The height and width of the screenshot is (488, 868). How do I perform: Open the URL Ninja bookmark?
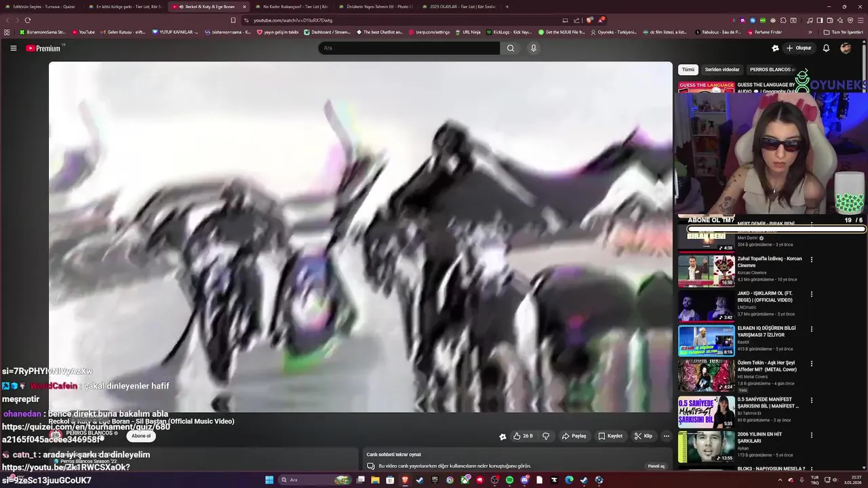tap(467, 32)
